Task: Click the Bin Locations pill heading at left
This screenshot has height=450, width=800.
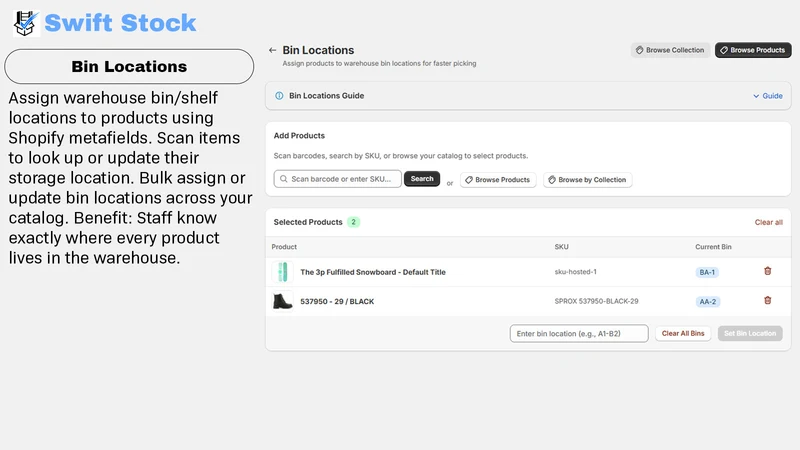Action: coord(129,66)
